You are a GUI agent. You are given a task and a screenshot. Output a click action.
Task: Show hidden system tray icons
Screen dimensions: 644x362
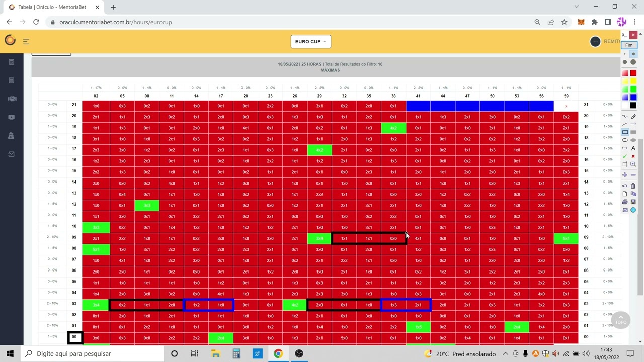506,354
